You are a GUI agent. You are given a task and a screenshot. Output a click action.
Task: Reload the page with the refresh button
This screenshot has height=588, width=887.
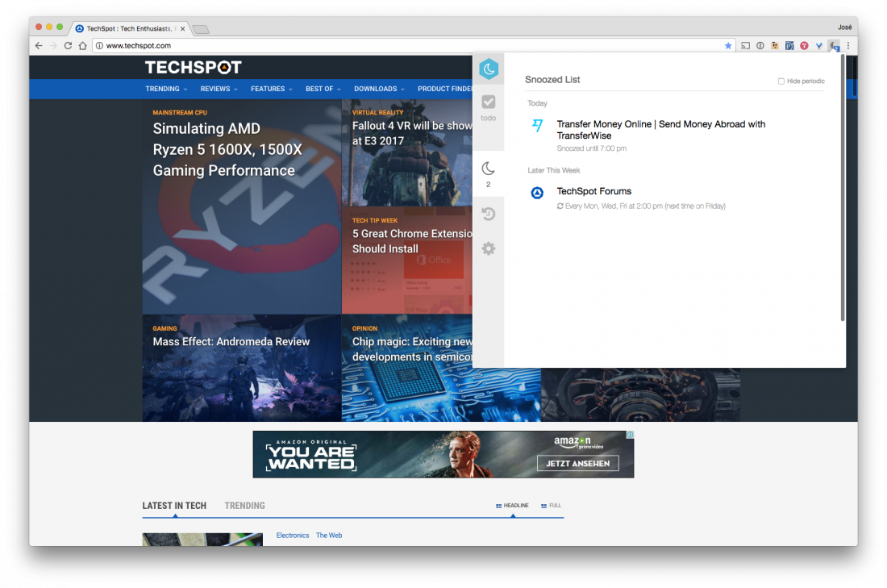click(68, 46)
